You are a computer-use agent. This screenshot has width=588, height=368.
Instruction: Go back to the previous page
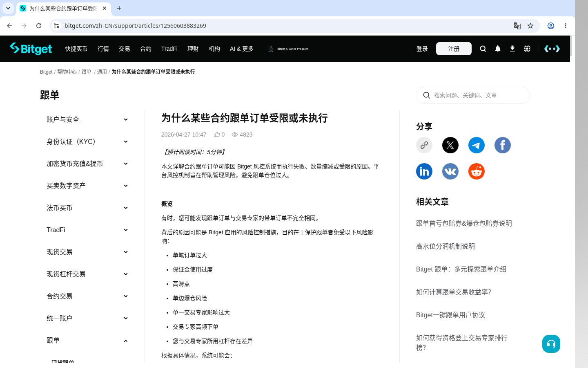[9, 26]
